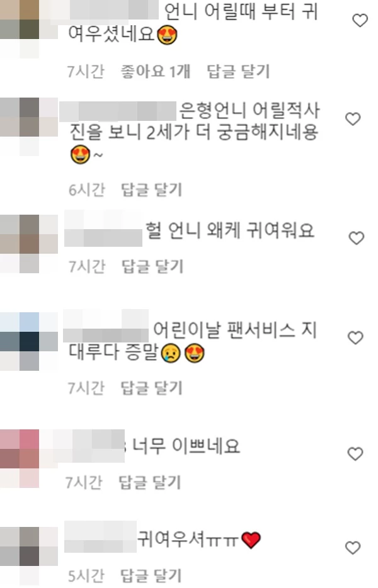Reply to '헐 언니 왜케 귀여워요' comment

point(152,267)
